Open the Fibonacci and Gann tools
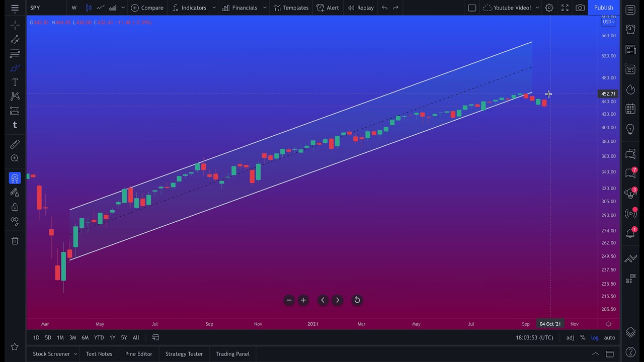This screenshot has height=362, width=644. click(15, 53)
